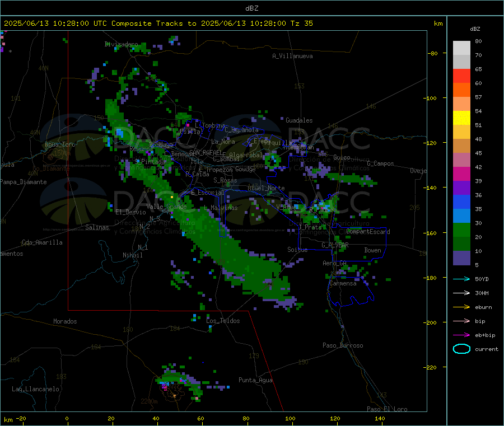Click the Guadales map label
This screenshot has height=426, width=504.
tap(299, 120)
